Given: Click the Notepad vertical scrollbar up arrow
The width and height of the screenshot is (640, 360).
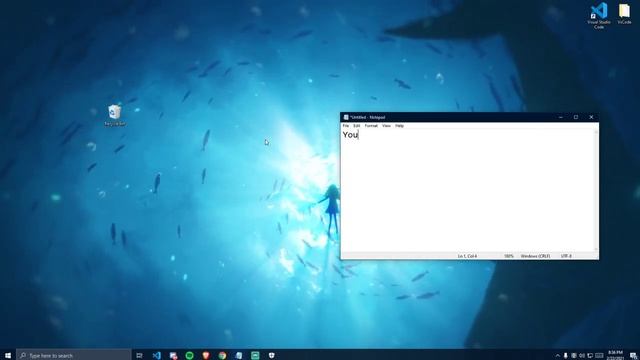Looking at the screenshot, I should [596, 131].
